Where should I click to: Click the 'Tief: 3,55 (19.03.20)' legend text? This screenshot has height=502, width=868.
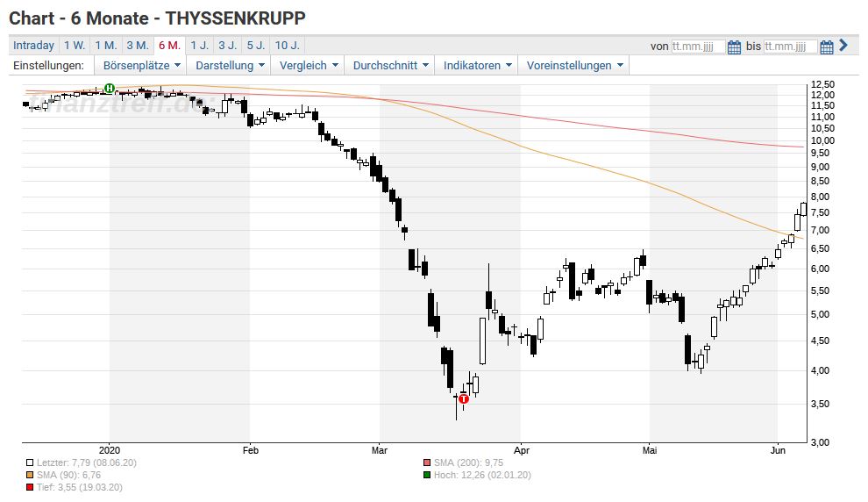(x=79, y=488)
